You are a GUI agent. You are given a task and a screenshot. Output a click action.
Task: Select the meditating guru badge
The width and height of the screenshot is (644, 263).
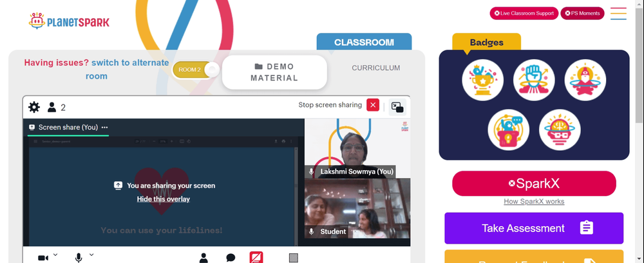[x=585, y=80]
